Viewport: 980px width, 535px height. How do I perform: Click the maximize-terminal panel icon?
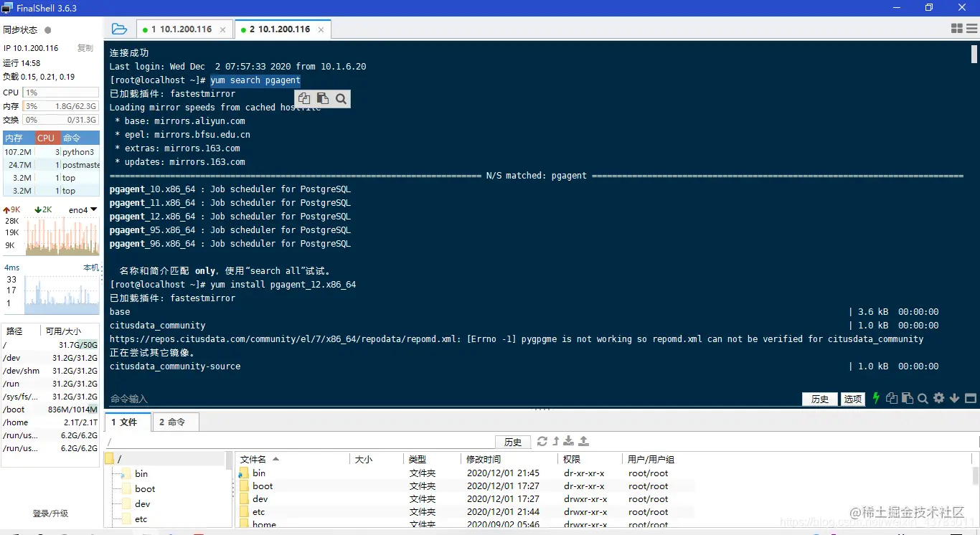(x=971, y=398)
